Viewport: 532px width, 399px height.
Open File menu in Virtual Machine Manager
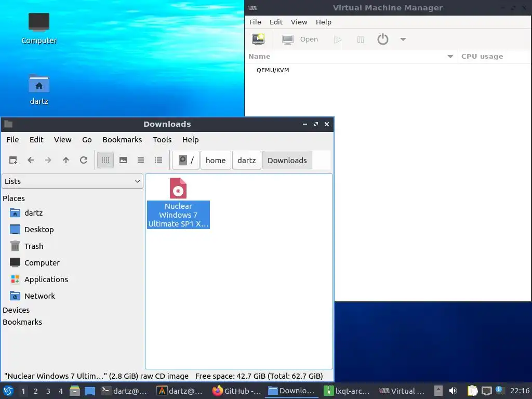pos(255,22)
